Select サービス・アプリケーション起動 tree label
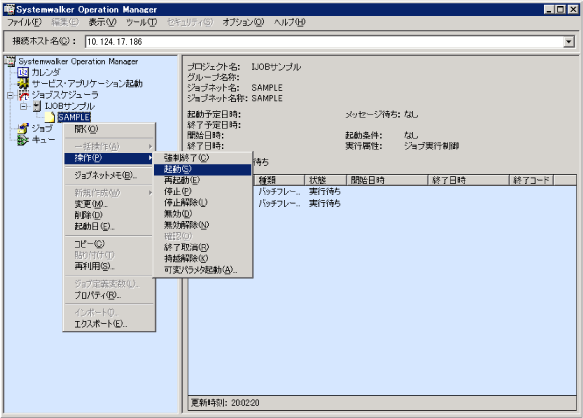Screen dimensions: 583x418 pos(87,83)
